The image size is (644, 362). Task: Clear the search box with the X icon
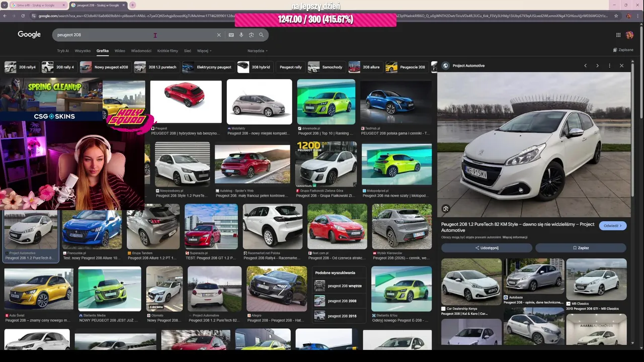[219, 35]
